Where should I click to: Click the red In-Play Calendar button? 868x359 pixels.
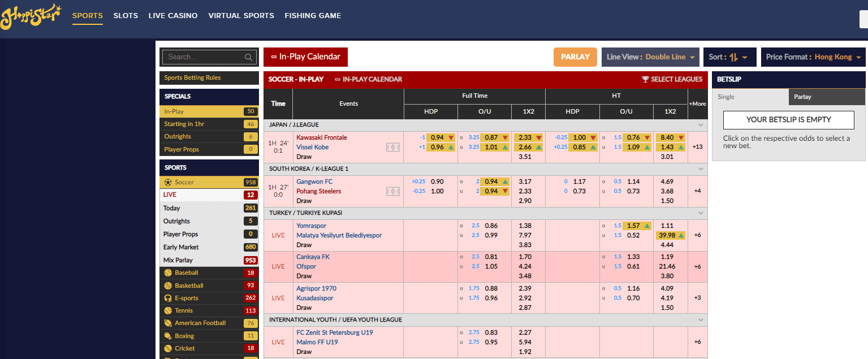pos(305,57)
